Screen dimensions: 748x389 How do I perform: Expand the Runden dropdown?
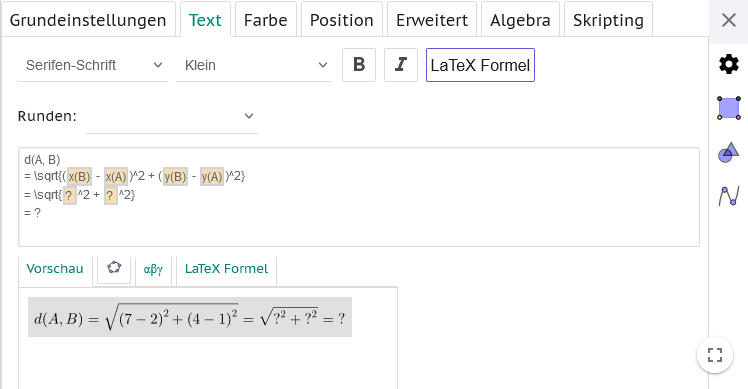[172, 116]
